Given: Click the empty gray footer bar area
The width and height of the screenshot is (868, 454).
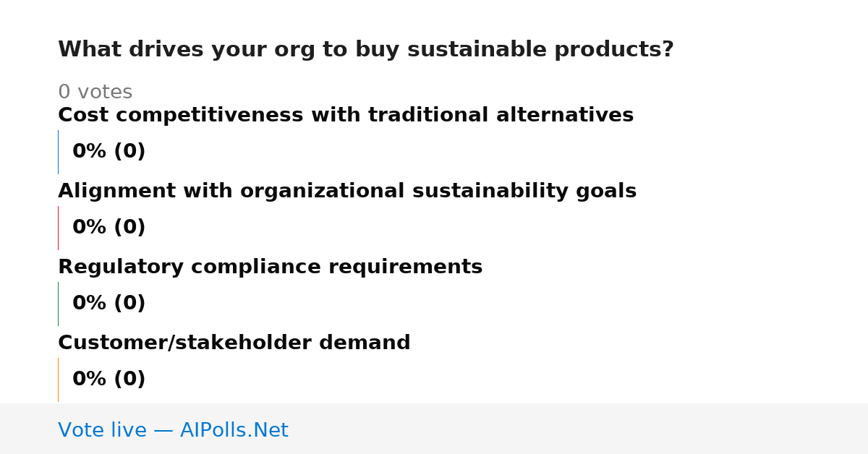Looking at the screenshot, I should click(x=579, y=429).
